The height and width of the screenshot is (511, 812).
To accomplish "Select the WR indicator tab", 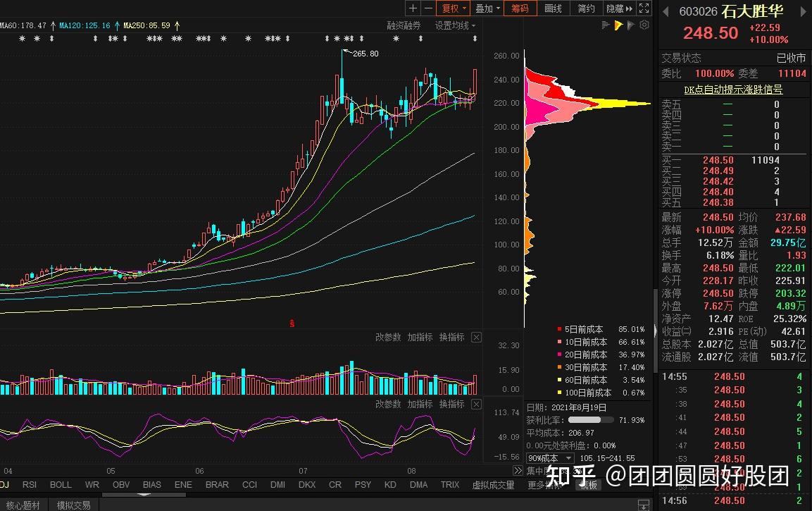I will 92,485.
